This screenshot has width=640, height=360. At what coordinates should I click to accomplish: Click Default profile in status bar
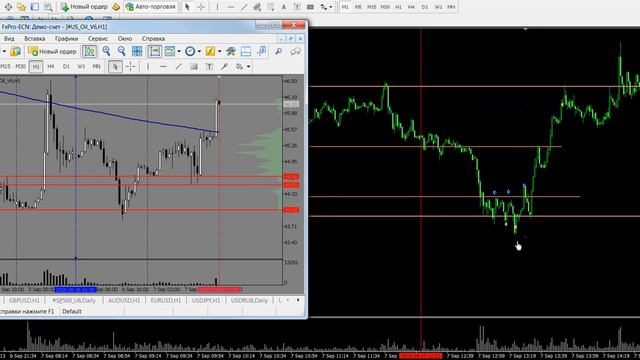[72, 311]
